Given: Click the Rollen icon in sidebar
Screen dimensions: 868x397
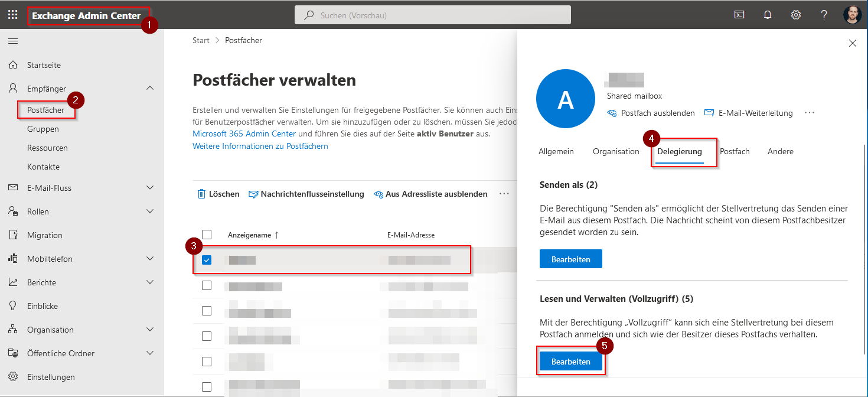Looking at the screenshot, I should pyautogui.click(x=13, y=211).
